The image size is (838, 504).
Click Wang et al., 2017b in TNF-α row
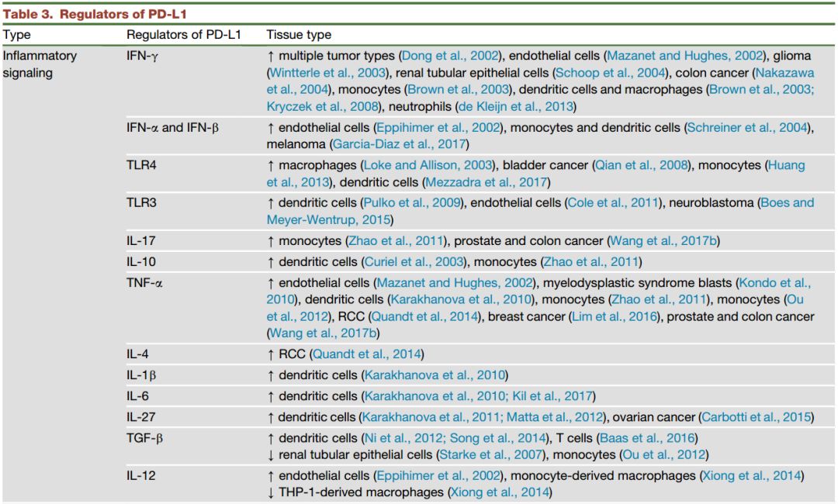pyautogui.click(x=323, y=333)
